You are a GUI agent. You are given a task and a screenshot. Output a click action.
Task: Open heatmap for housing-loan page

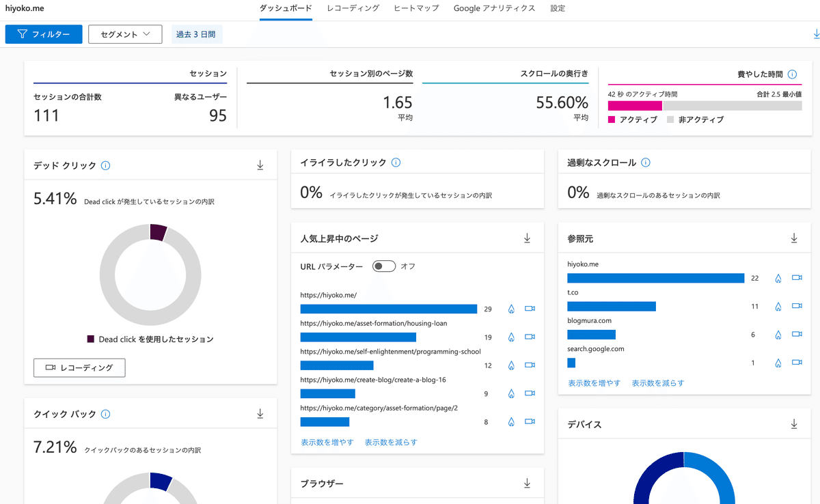click(x=511, y=337)
